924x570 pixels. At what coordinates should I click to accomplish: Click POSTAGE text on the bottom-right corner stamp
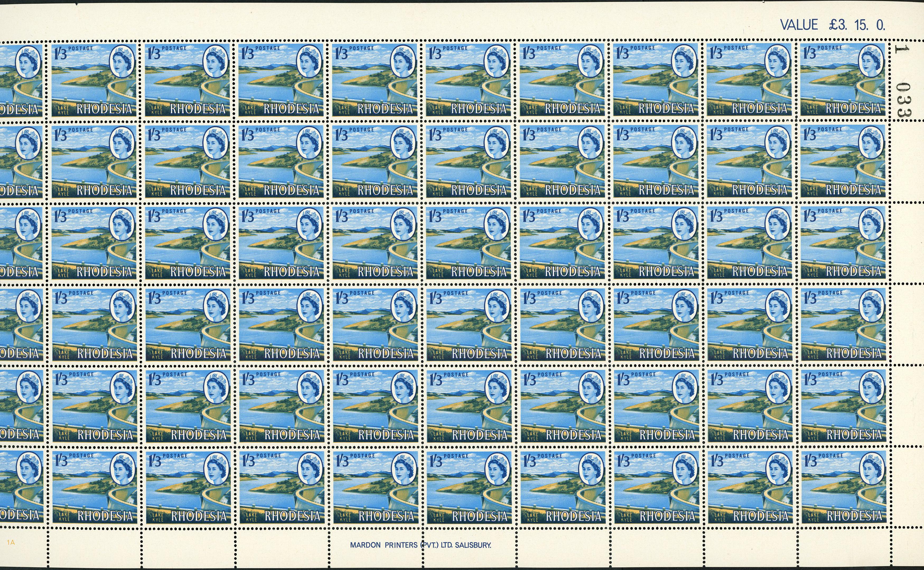(830, 455)
